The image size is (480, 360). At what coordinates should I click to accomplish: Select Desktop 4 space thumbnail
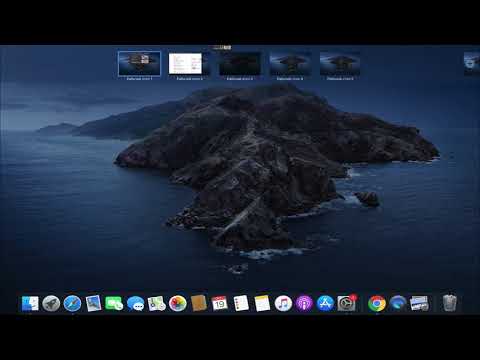290,63
